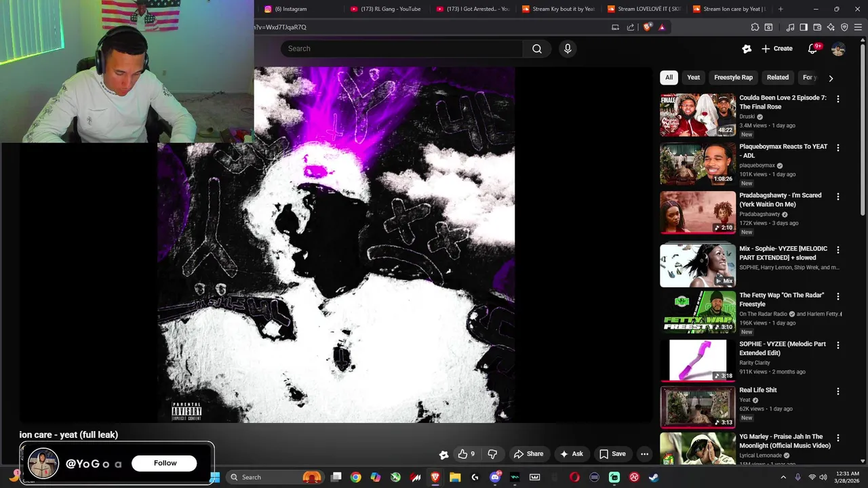Click the browser address bar URL
This screenshot has height=488, width=868.
tap(280, 27)
